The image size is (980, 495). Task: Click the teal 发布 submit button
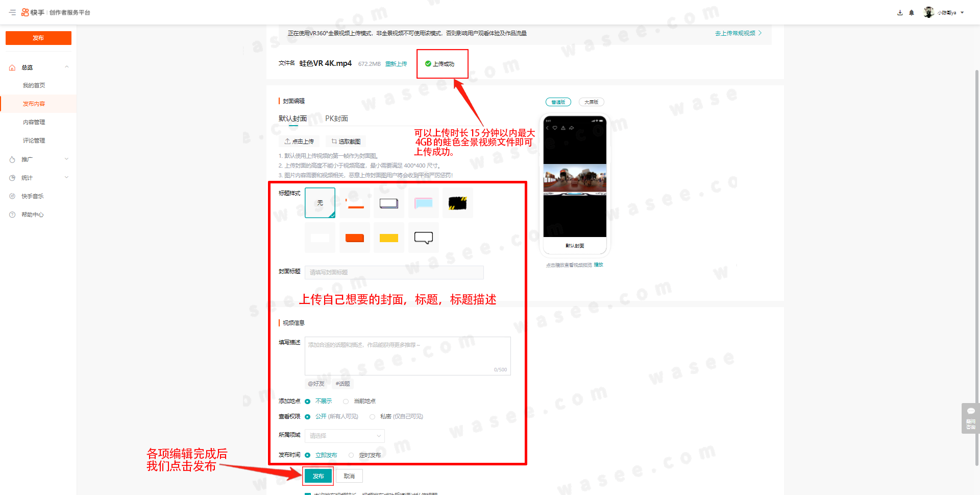pyautogui.click(x=318, y=476)
